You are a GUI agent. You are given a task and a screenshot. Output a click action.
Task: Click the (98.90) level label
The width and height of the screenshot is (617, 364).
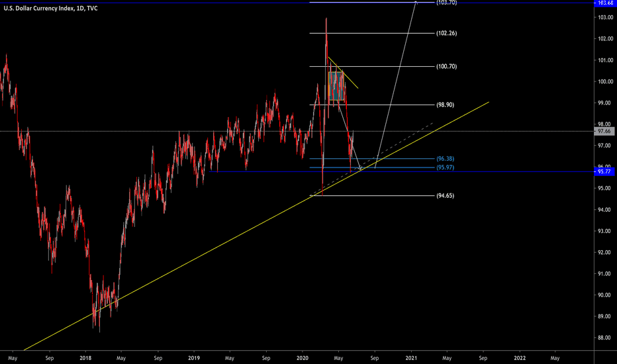(445, 105)
